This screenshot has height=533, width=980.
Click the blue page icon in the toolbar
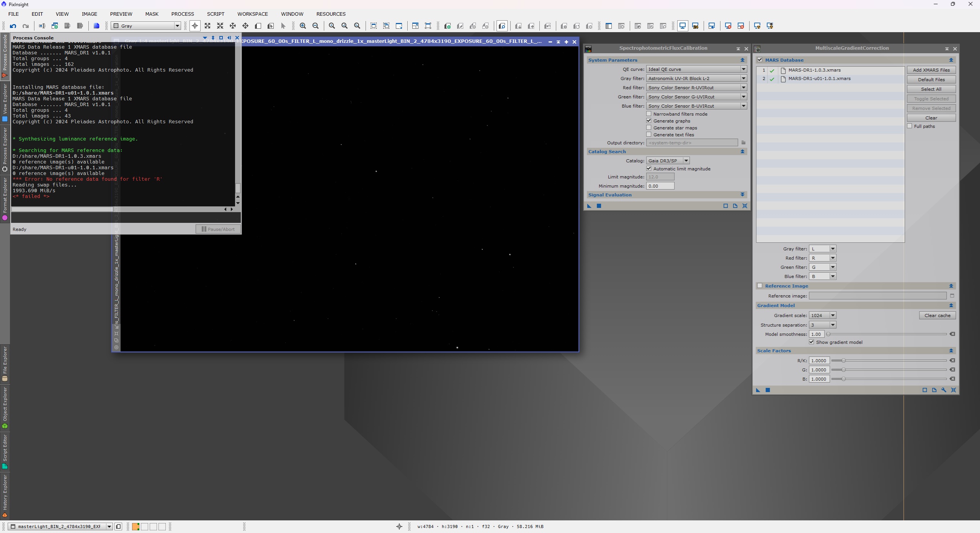(96, 26)
